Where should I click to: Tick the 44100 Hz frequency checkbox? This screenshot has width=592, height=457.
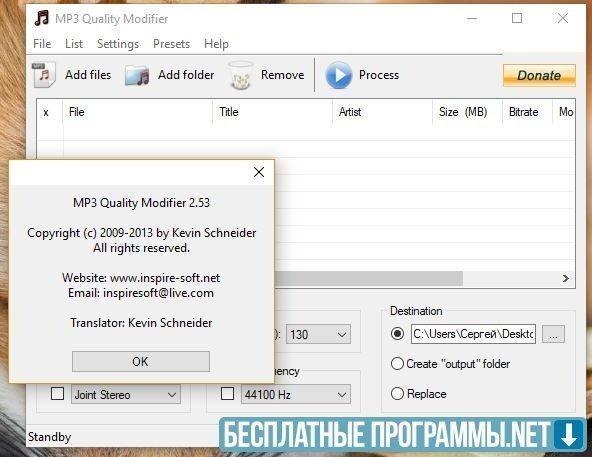point(227,394)
